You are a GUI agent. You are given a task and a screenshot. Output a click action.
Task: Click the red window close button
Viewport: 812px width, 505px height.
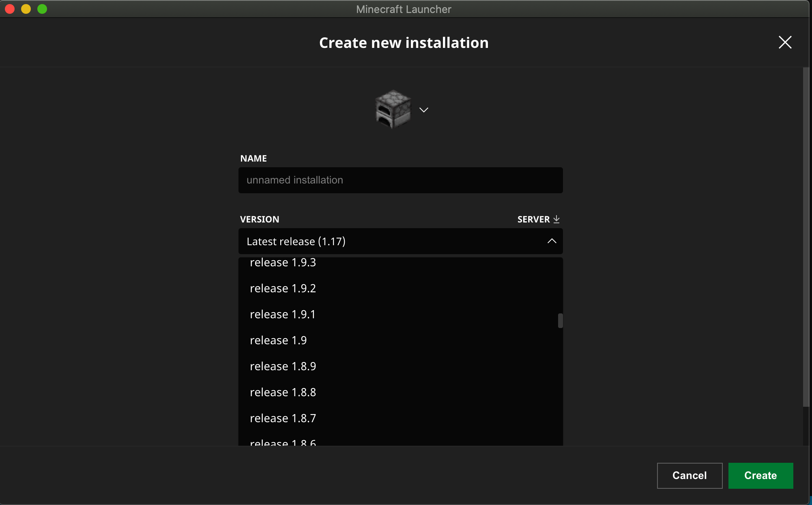[10, 9]
